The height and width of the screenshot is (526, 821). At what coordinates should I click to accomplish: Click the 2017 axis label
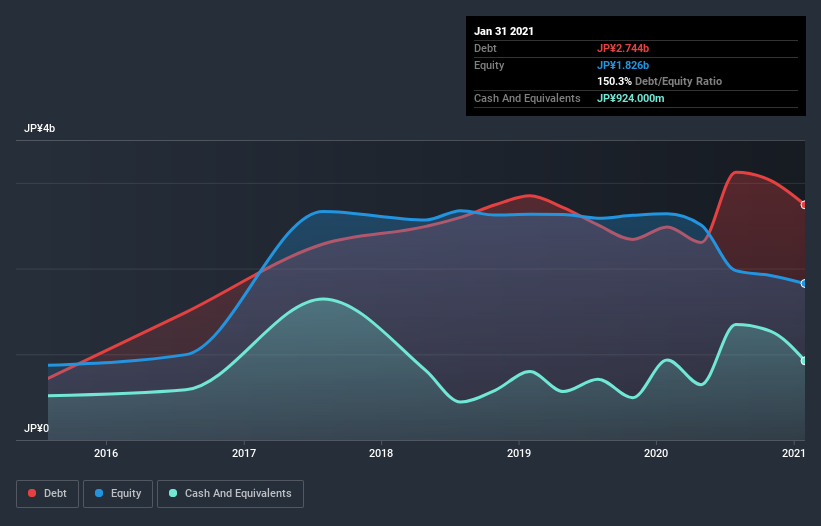pyautogui.click(x=243, y=453)
